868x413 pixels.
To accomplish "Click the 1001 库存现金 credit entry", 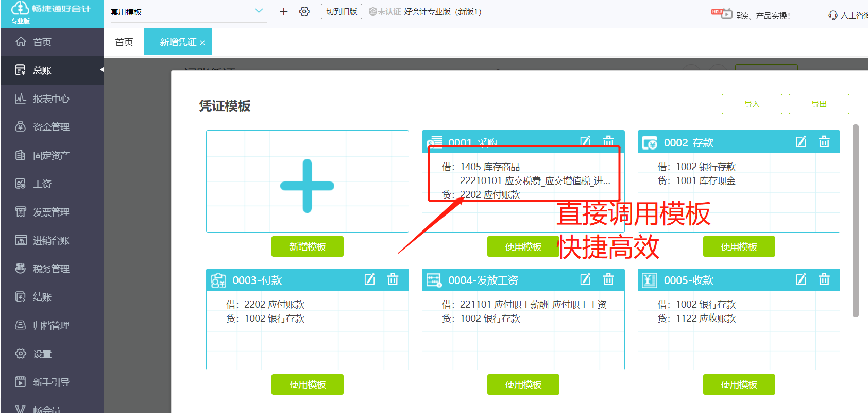I will (706, 180).
